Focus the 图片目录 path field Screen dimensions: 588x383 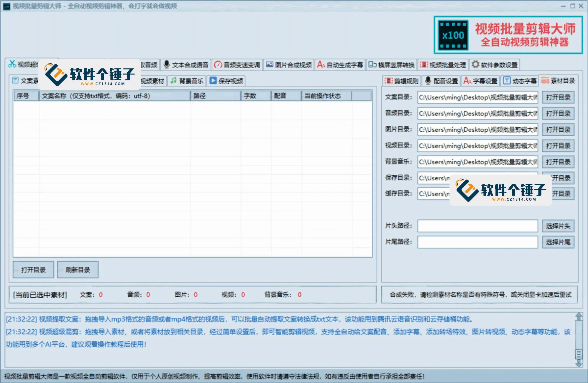[478, 130]
